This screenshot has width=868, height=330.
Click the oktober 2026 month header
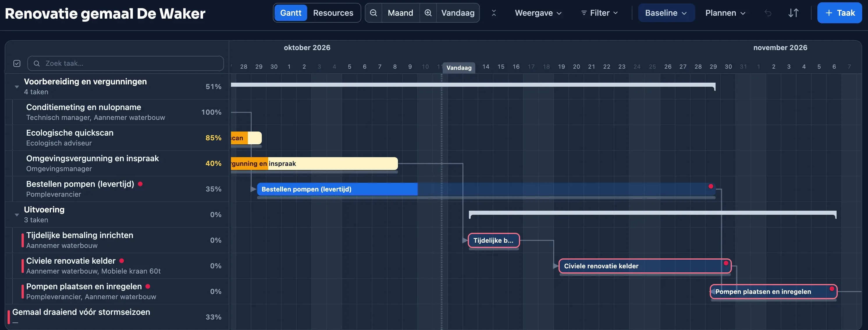[307, 47]
